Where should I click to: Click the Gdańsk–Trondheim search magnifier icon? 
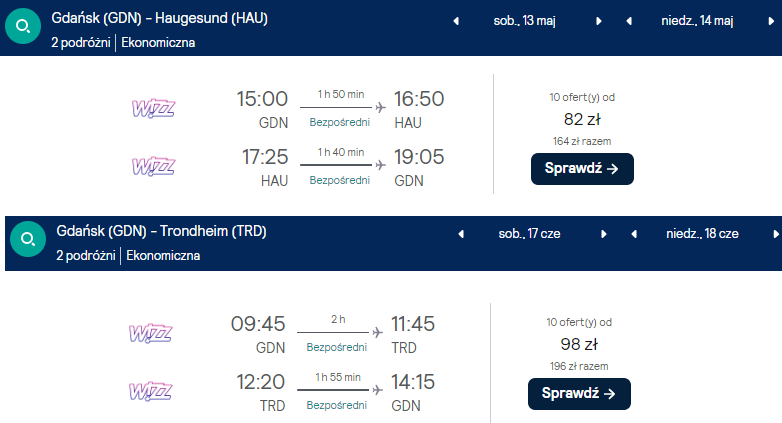click(x=27, y=240)
